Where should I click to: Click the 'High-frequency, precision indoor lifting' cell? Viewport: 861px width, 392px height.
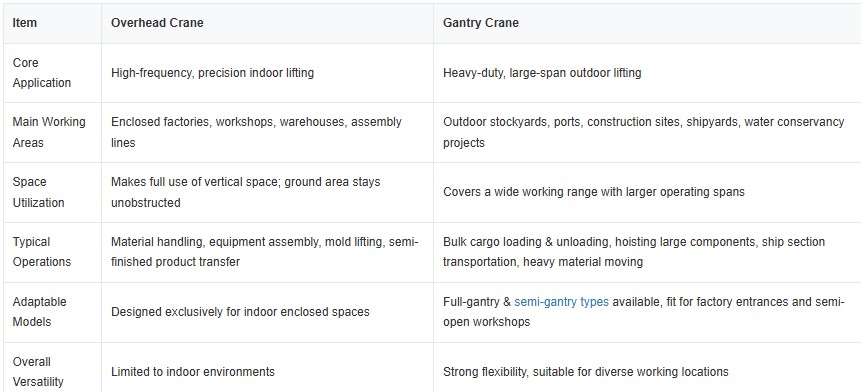tap(213, 72)
